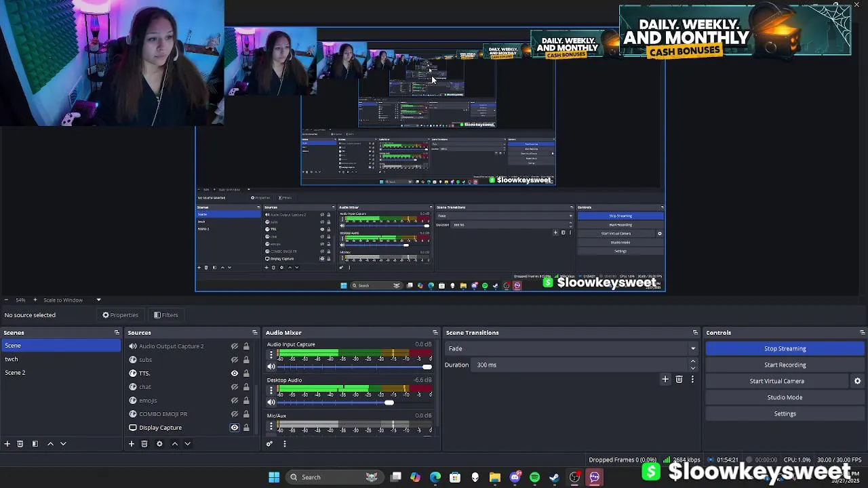
Task: Select Scene 2 in Scenes list
Action: pyautogui.click(x=61, y=373)
